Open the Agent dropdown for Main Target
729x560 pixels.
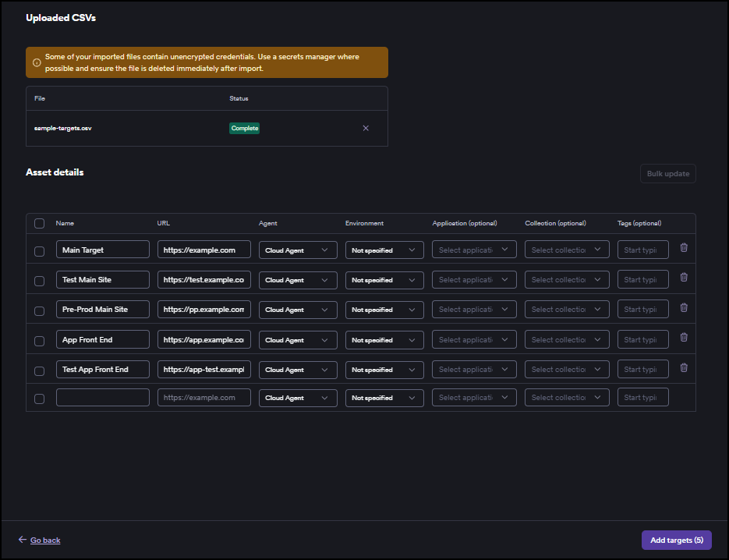(x=297, y=250)
